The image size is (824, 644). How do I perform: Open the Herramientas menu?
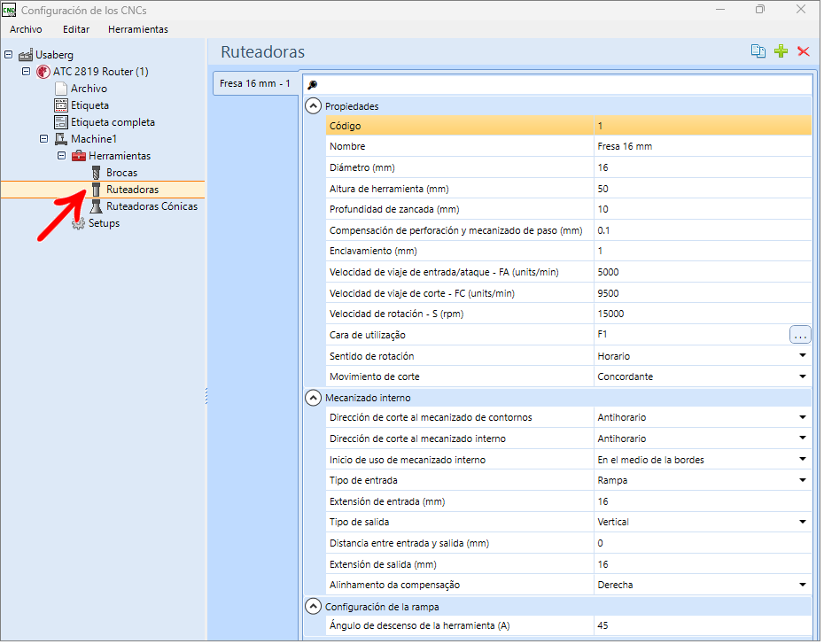pyautogui.click(x=139, y=29)
